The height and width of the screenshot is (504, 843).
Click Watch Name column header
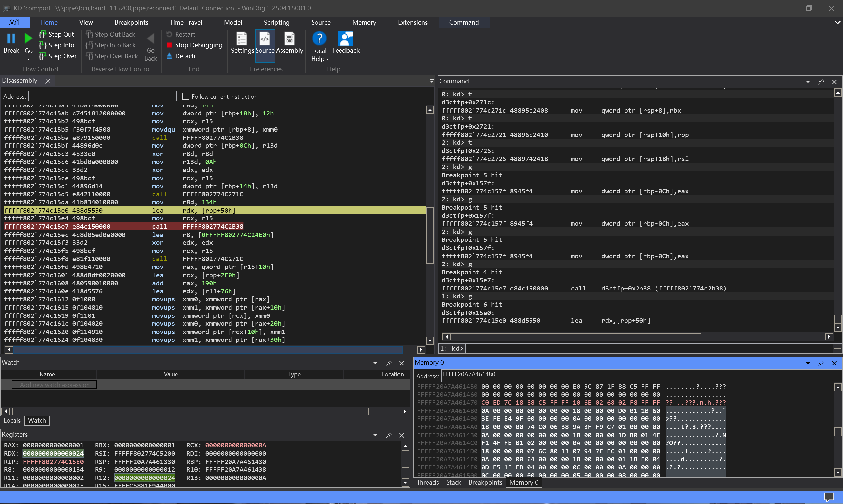(47, 374)
